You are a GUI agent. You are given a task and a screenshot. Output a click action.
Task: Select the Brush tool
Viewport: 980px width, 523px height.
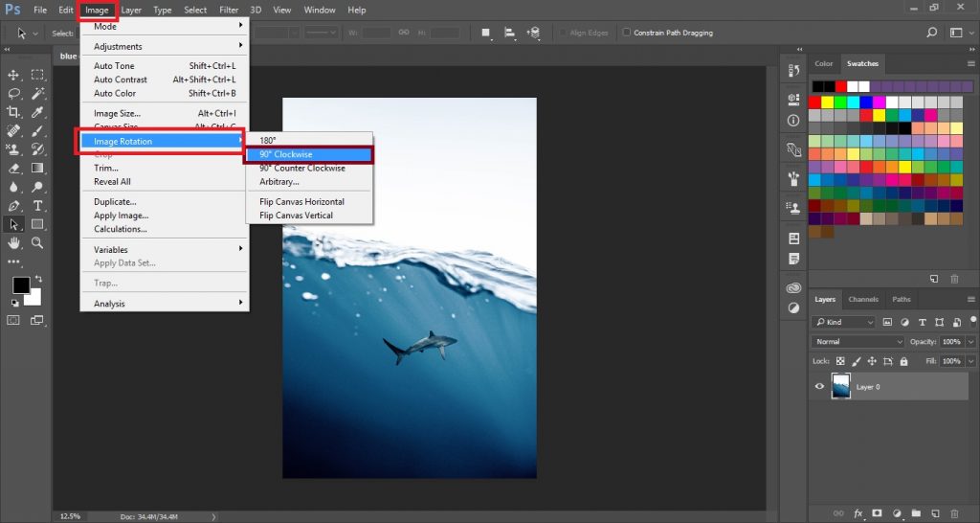(37, 130)
